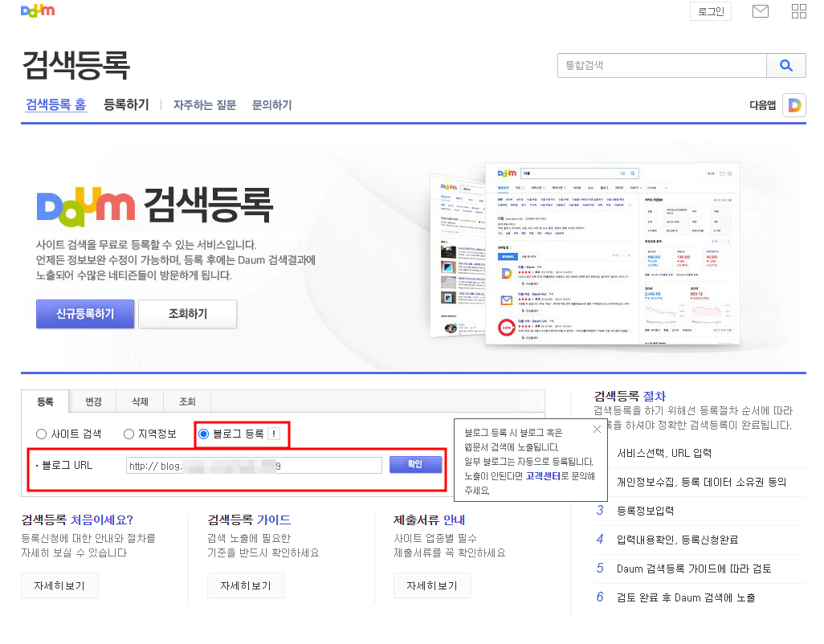Click the large 검색등록 page title
824x644 pixels.
[76, 65]
